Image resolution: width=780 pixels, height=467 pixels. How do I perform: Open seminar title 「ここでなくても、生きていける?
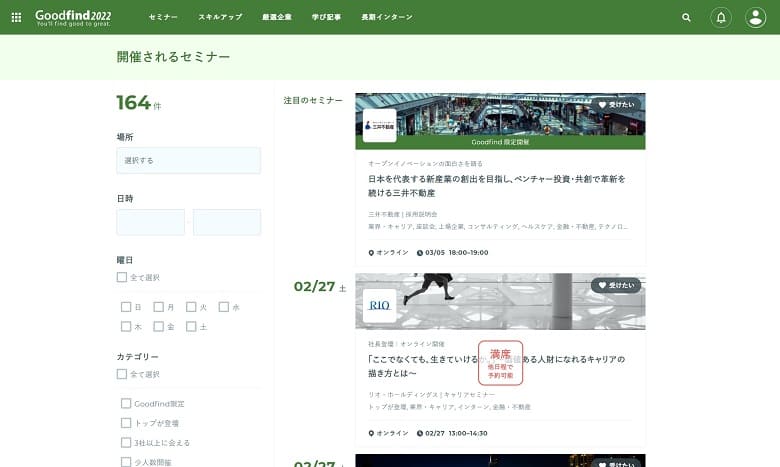click(x=496, y=366)
